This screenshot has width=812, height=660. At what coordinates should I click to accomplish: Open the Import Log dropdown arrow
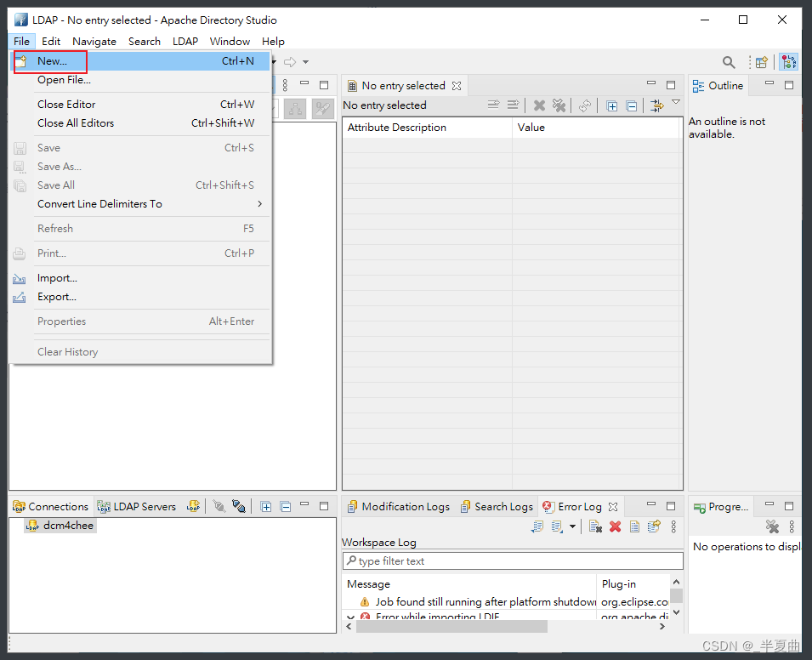572,526
